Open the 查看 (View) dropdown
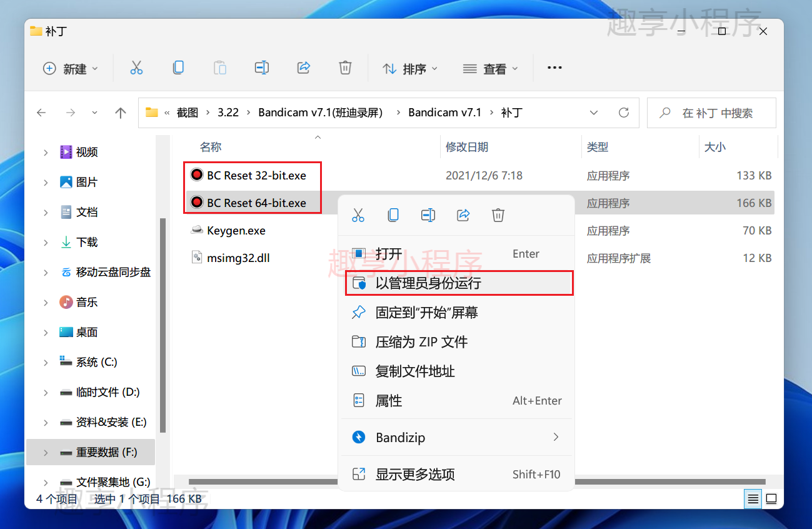 coord(491,69)
